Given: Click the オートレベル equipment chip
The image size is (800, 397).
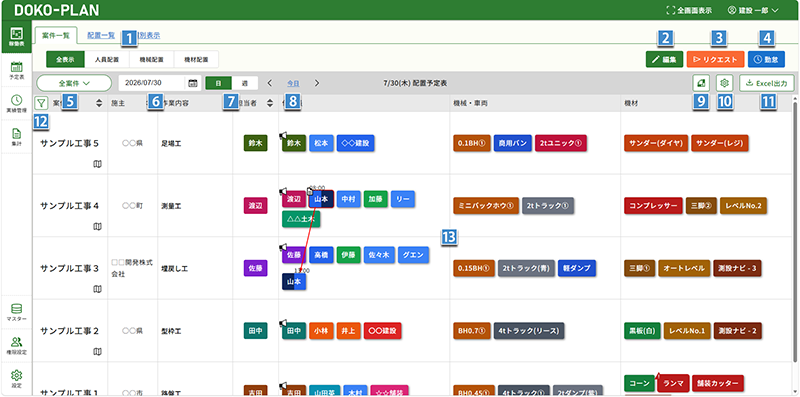Looking at the screenshot, I should click(684, 268).
